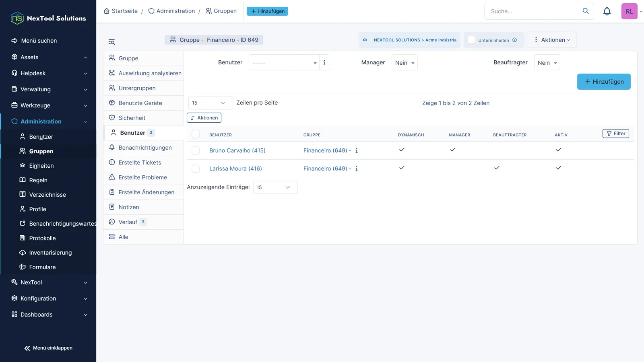
Task: Switch to the Auswirkung analysieren tab
Action: coord(143,73)
